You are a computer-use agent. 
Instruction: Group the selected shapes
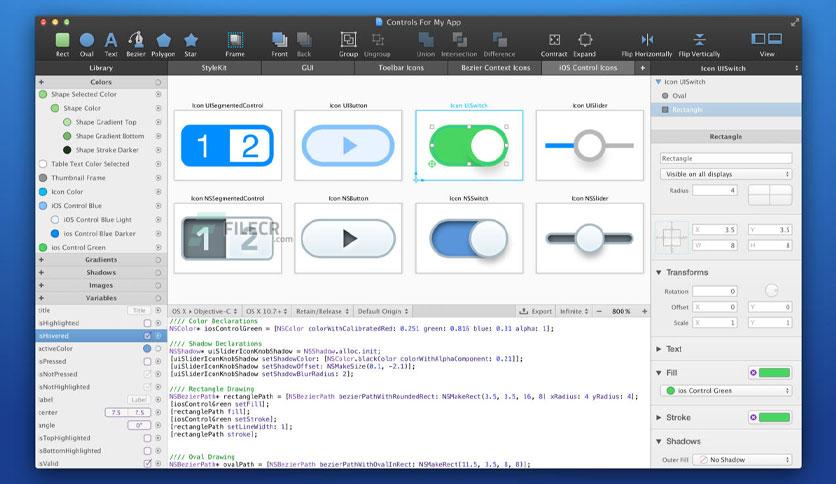tap(348, 44)
